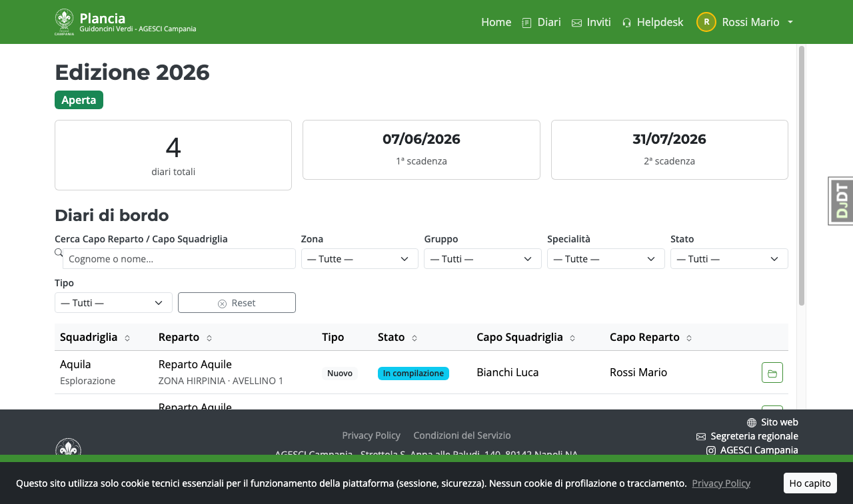Sort by Squadriglia column arrows
The image size is (853, 504).
[x=127, y=338]
